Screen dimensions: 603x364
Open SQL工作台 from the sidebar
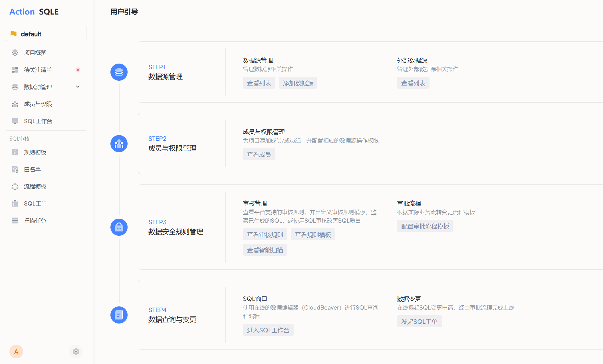(38, 121)
